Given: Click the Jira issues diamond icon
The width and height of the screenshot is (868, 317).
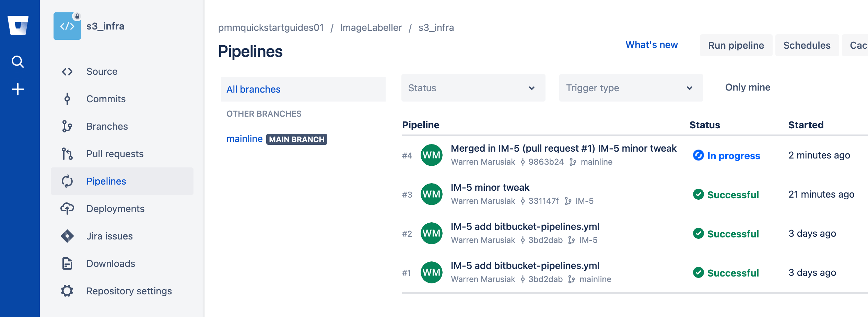Looking at the screenshot, I should pyautogui.click(x=67, y=236).
